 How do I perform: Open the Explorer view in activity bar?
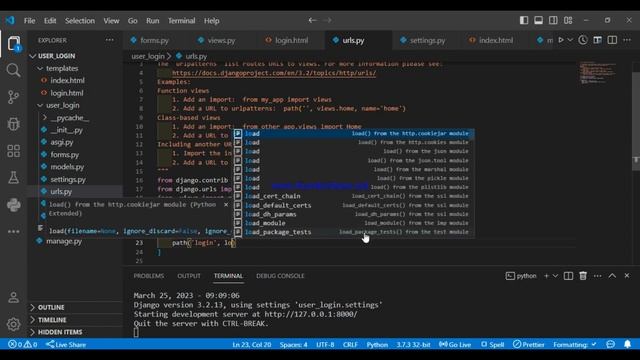[x=13, y=43]
